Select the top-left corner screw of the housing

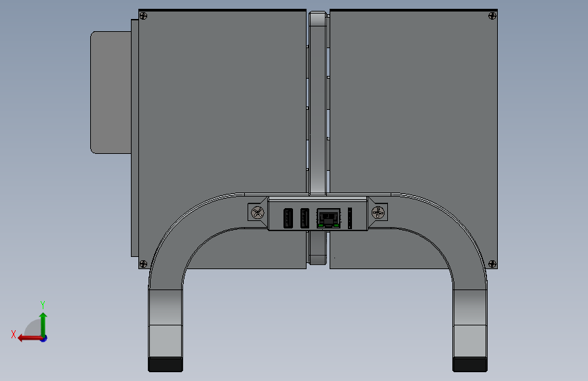[143, 16]
